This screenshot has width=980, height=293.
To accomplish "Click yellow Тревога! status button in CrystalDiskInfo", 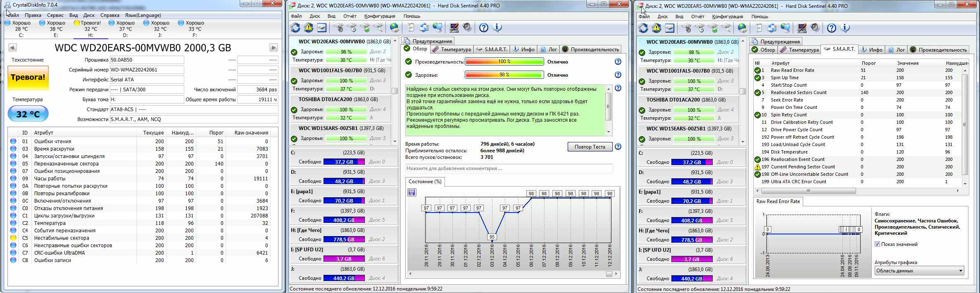I will click(x=28, y=78).
